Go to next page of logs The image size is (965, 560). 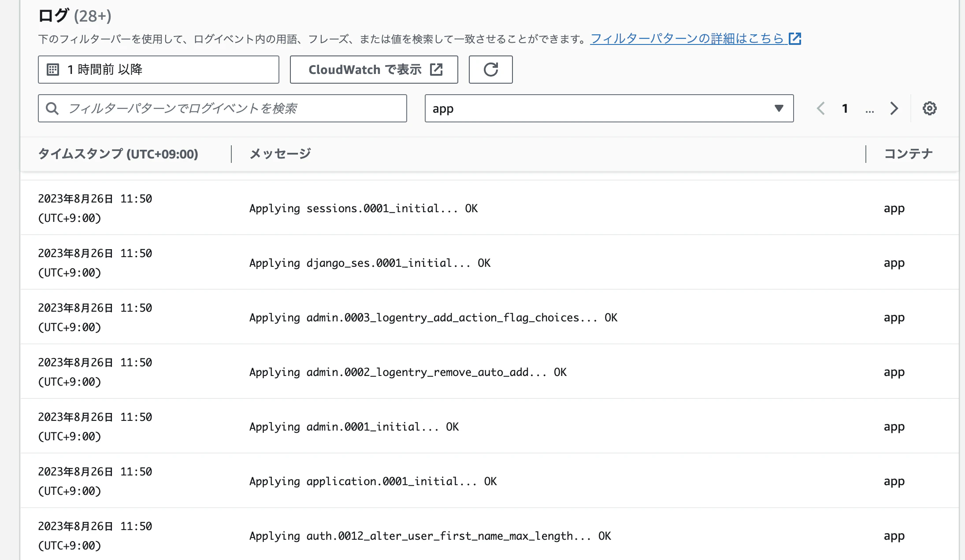(894, 108)
